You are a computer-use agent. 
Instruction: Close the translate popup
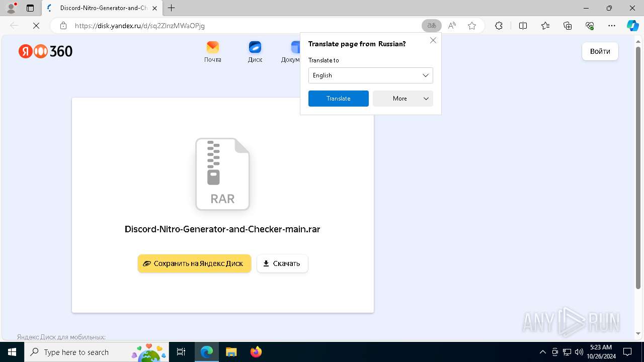click(x=433, y=41)
